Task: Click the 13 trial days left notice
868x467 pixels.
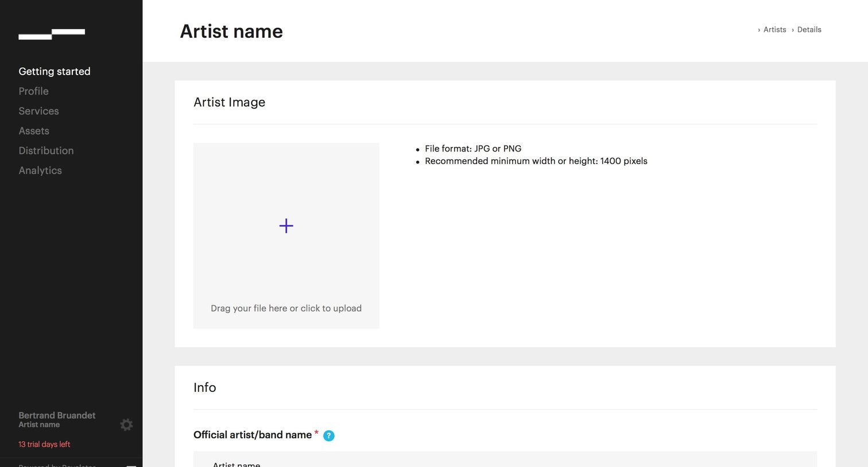Action: [x=44, y=444]
